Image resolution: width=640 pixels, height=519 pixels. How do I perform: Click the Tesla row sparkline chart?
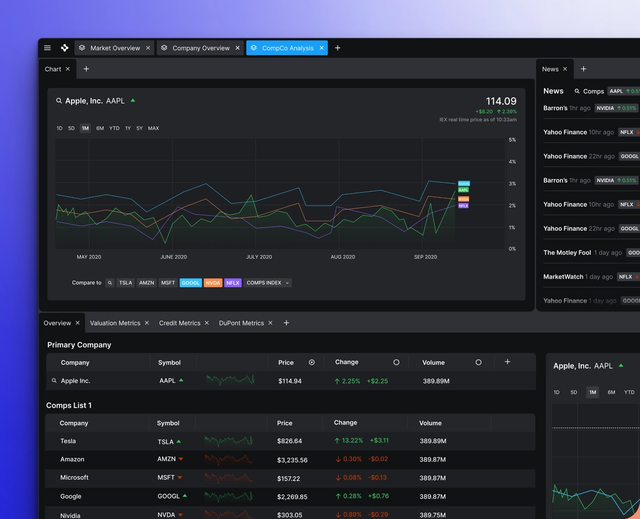click(229, 441)
